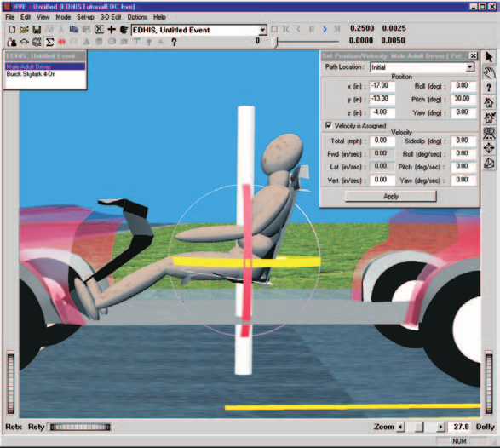Click the Rotx vertical thumbwheel on left
This screenshot has height=448, width=500.
pyautogui.click(x=11, y=382)
